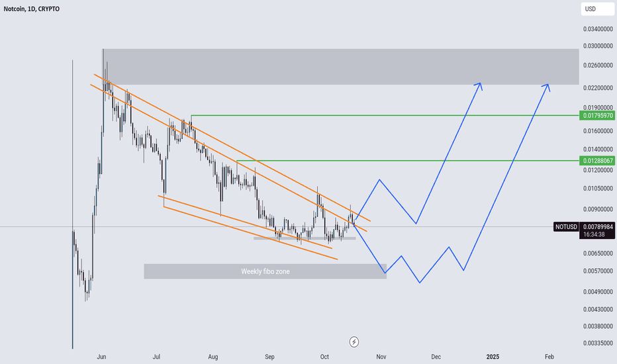Click the Sep date axis label
Image resolution: width=617 pixels, height=364 pixels.
click(269, 357)
